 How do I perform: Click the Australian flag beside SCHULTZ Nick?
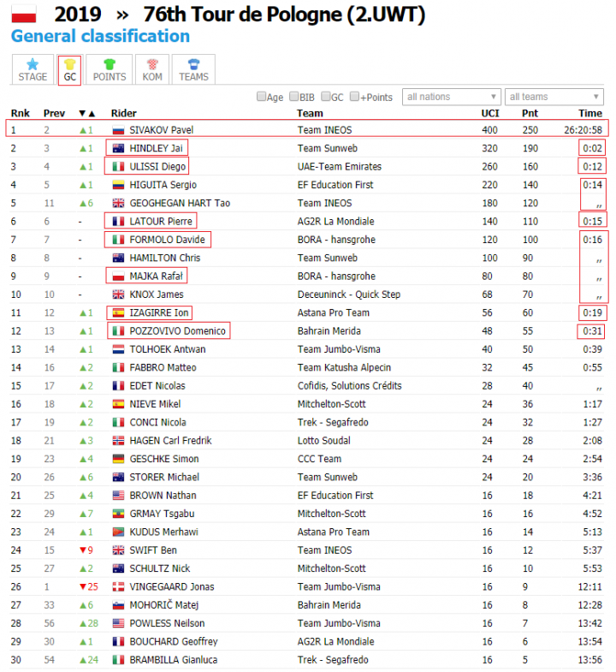118,568
